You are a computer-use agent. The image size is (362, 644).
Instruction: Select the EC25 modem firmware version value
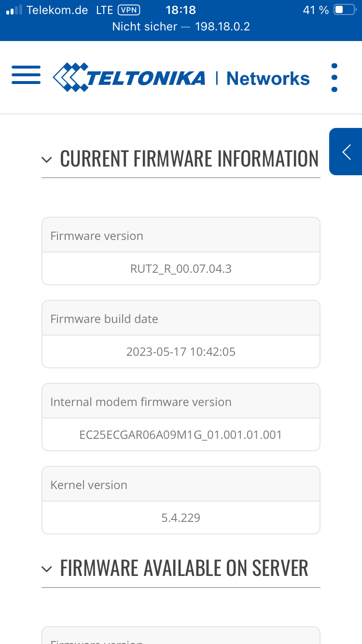pyautogui.click(x=181, y=434)
